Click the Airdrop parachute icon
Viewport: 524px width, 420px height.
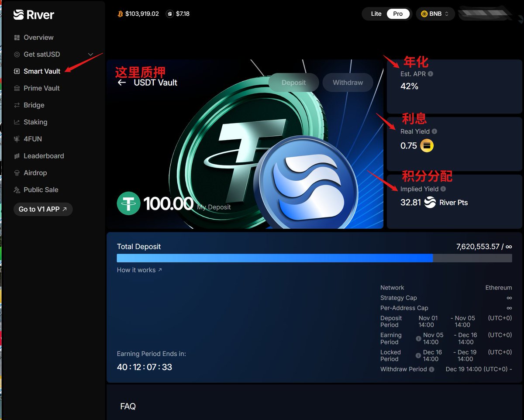click(x=17, y=173)
